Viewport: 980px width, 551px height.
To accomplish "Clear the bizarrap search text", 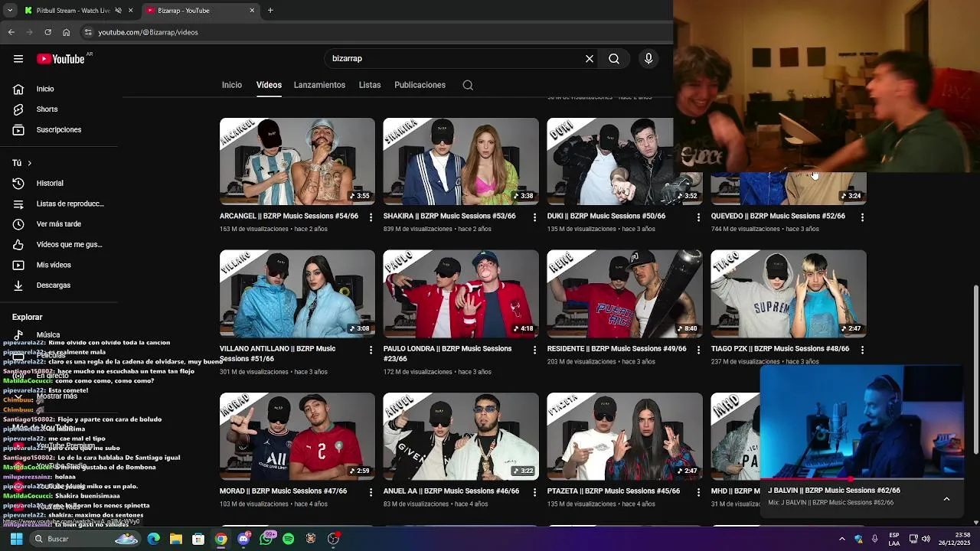I will click(x=590, y=59).
